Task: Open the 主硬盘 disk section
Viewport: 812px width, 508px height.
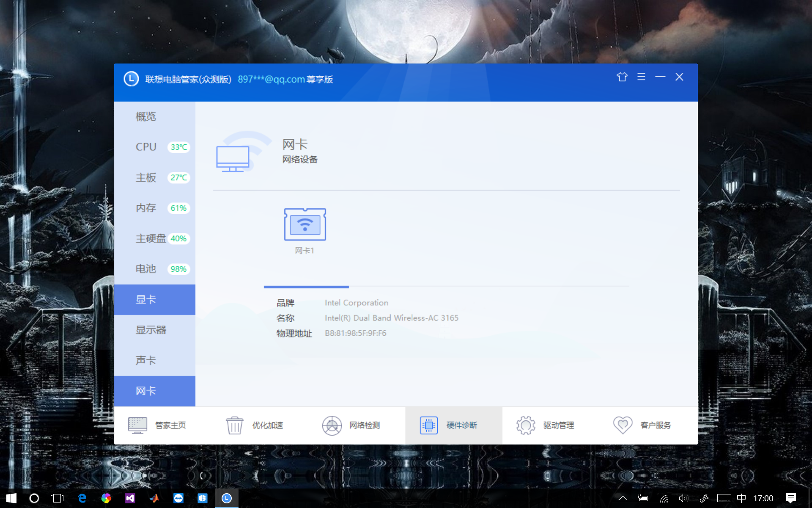Action: click(155, 239)
